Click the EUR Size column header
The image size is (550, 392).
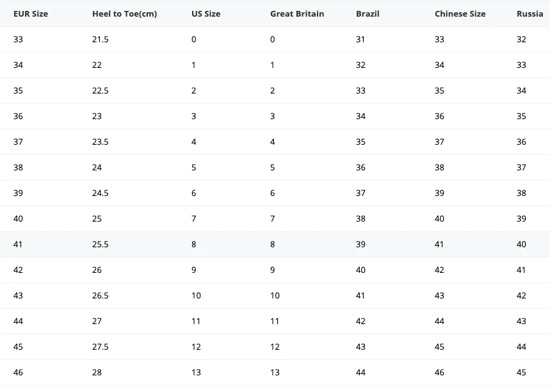point(31,13)
